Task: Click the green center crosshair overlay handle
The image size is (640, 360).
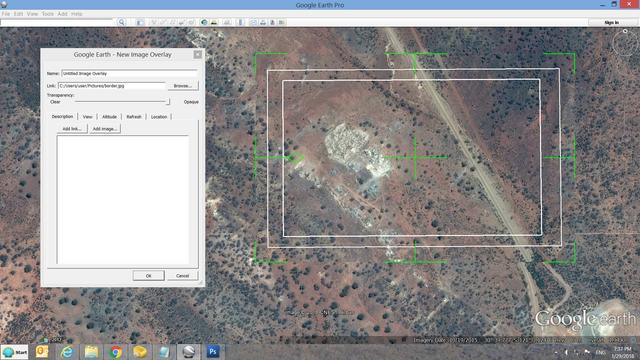Action: 415,157
